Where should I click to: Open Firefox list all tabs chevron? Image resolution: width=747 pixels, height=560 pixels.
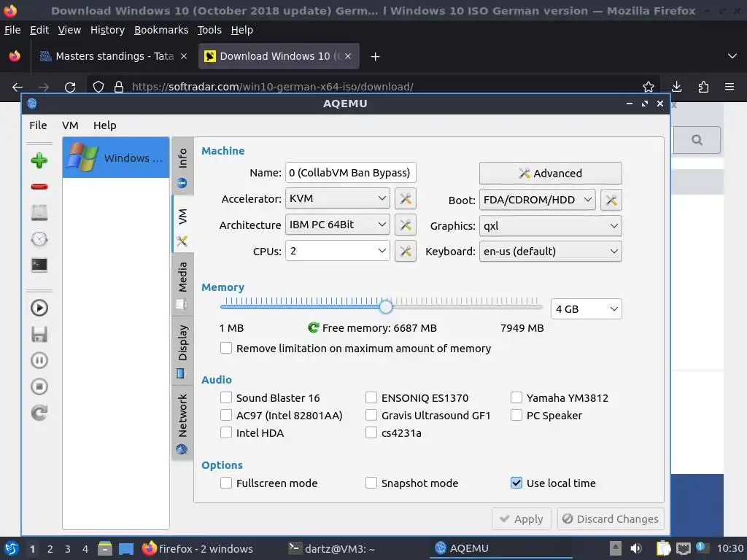click(732, 56)
